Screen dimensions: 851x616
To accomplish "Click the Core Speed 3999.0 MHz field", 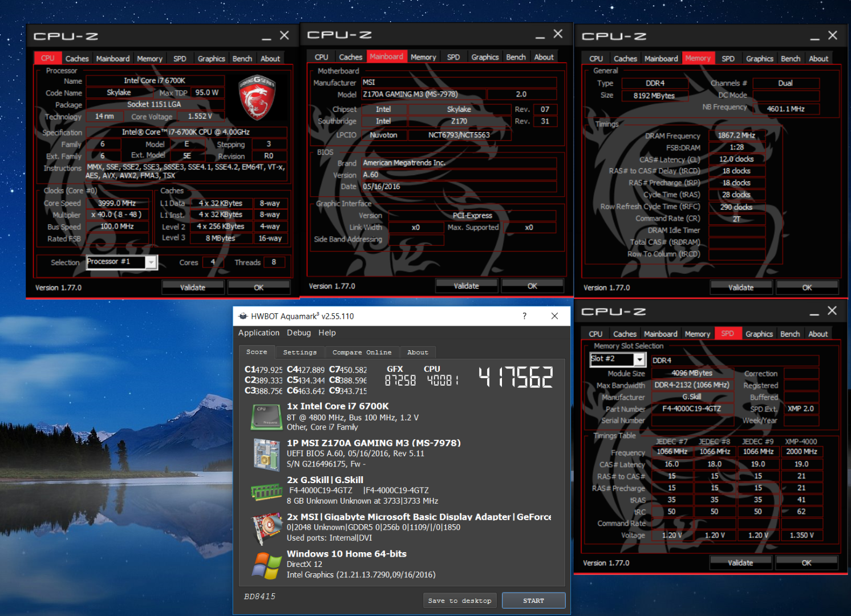I will tap(116, 203).
